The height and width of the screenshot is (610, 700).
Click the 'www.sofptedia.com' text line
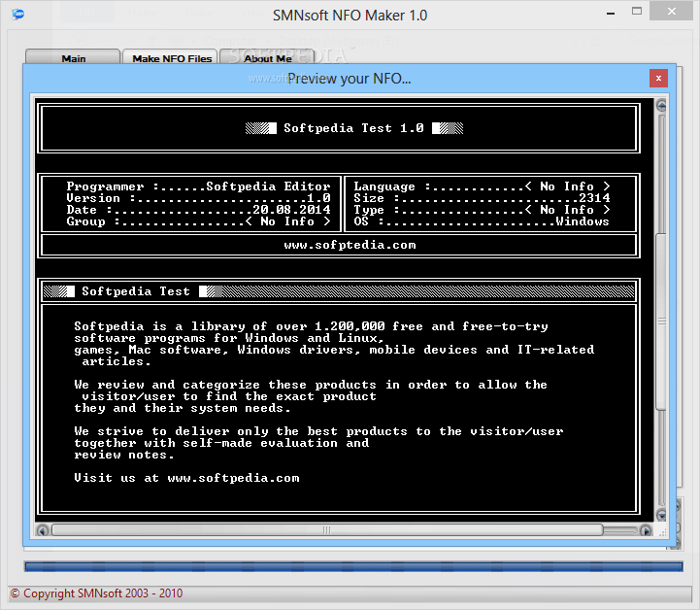click(350, 245)
